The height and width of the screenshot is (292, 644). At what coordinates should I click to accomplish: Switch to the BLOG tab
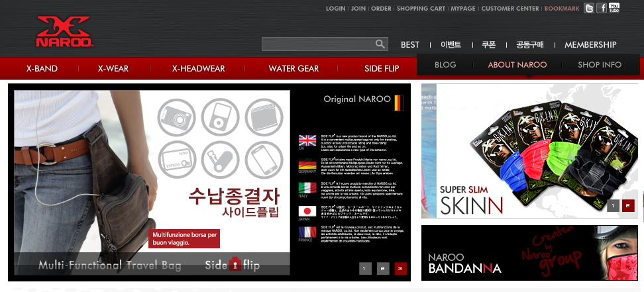[x=445, y=64]
